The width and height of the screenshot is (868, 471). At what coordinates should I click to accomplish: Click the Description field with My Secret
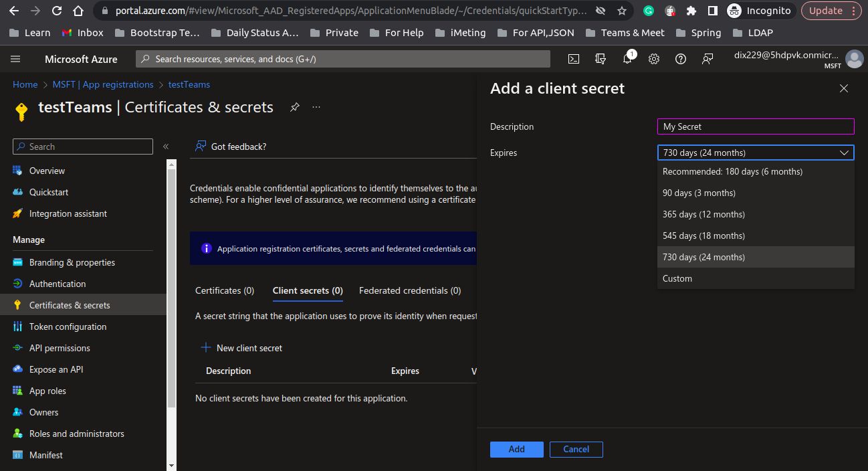(756, 126)
